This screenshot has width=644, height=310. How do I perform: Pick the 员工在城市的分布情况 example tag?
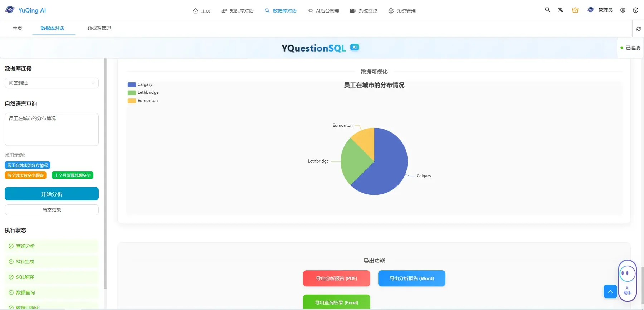(28, 165)
